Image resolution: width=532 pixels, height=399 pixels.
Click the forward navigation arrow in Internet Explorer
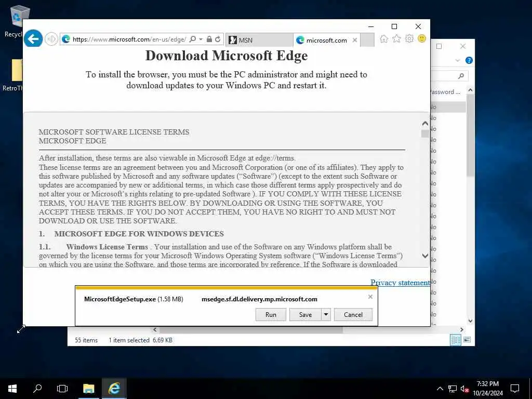(x=51, y=39)
